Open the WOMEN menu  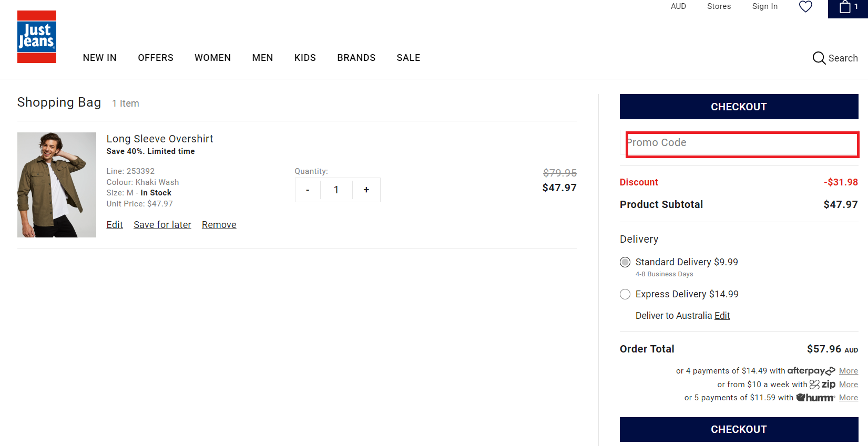coord(212,58)
